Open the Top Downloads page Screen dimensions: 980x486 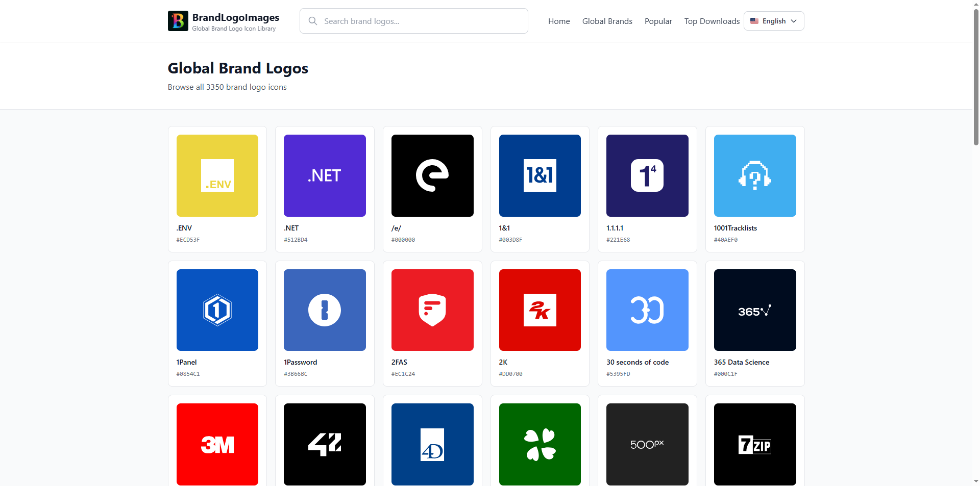pyautogui.click(x=712, y=21)
